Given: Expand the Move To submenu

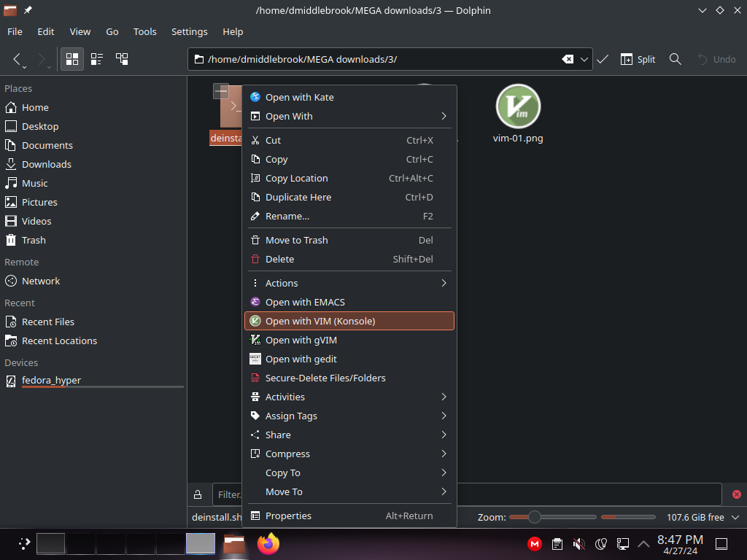Looking at the screenshot, I should click(349, 492).
